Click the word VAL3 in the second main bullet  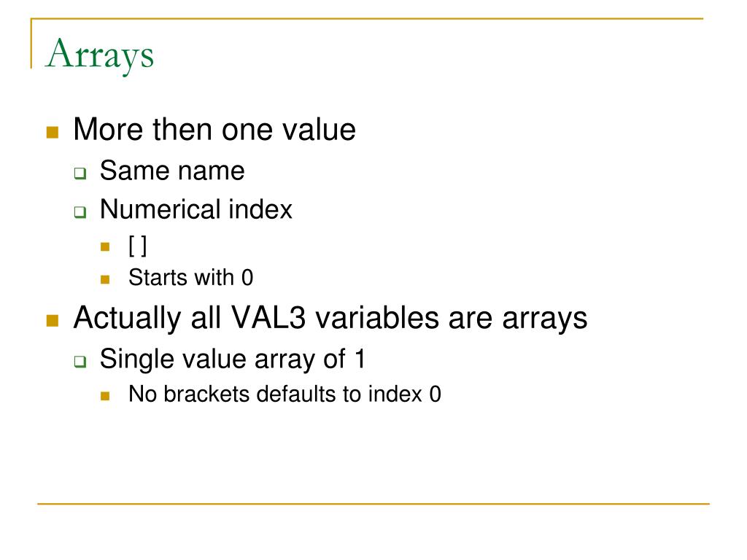[x=268, y=318]
